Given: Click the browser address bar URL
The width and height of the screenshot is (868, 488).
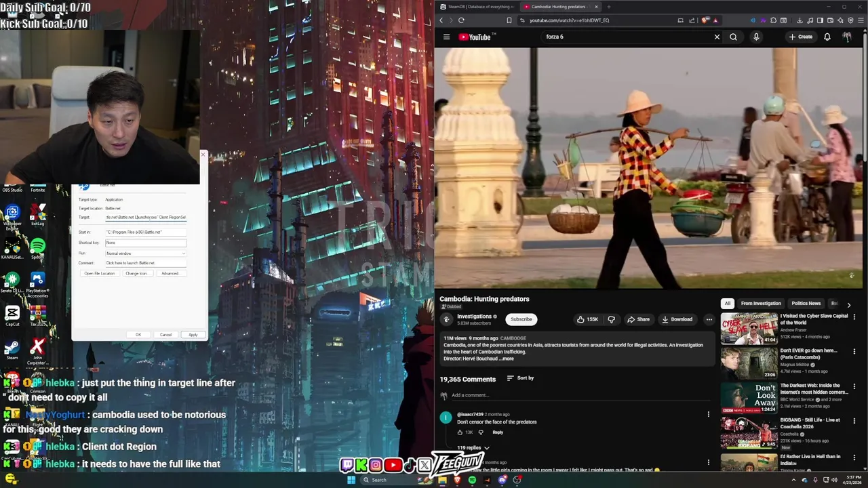Looking at the screenshot, I should coord(569,20).
